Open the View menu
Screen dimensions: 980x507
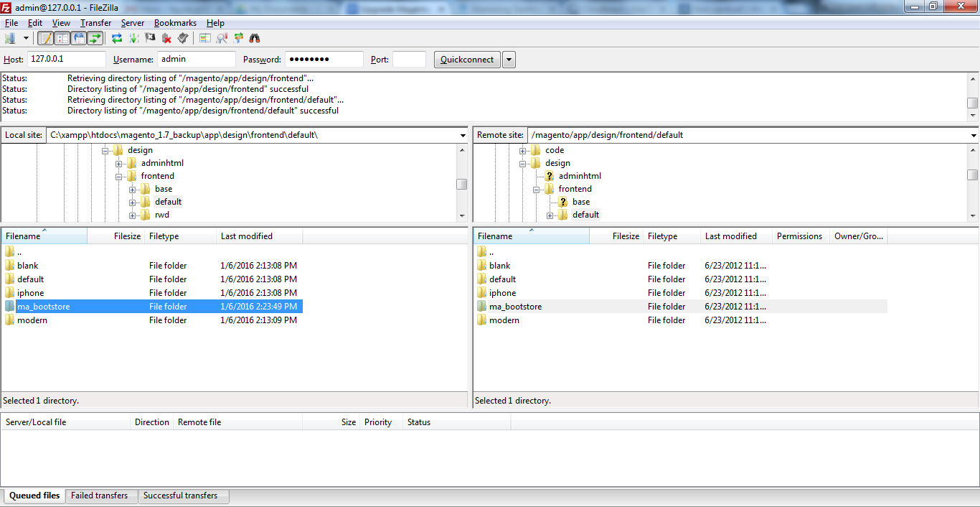[x=61, y=23]
